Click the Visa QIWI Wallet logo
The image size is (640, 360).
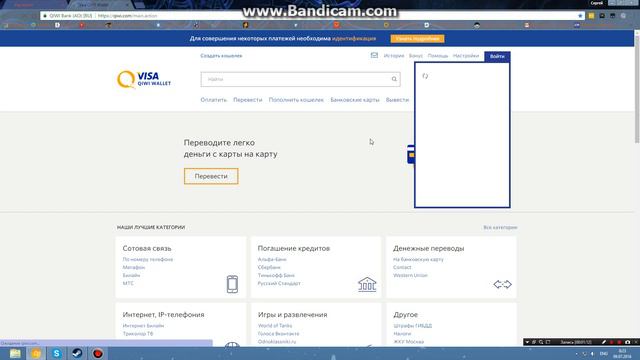[x=144, y=79]
